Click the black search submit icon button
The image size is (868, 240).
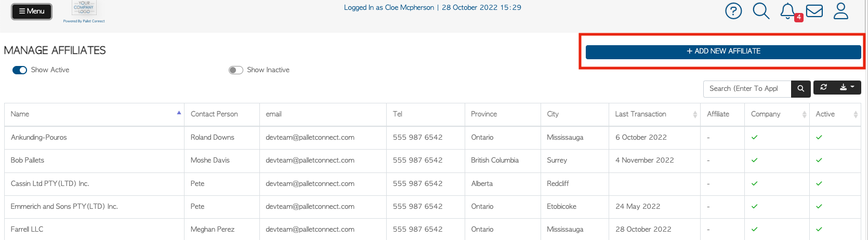[800, 89]
